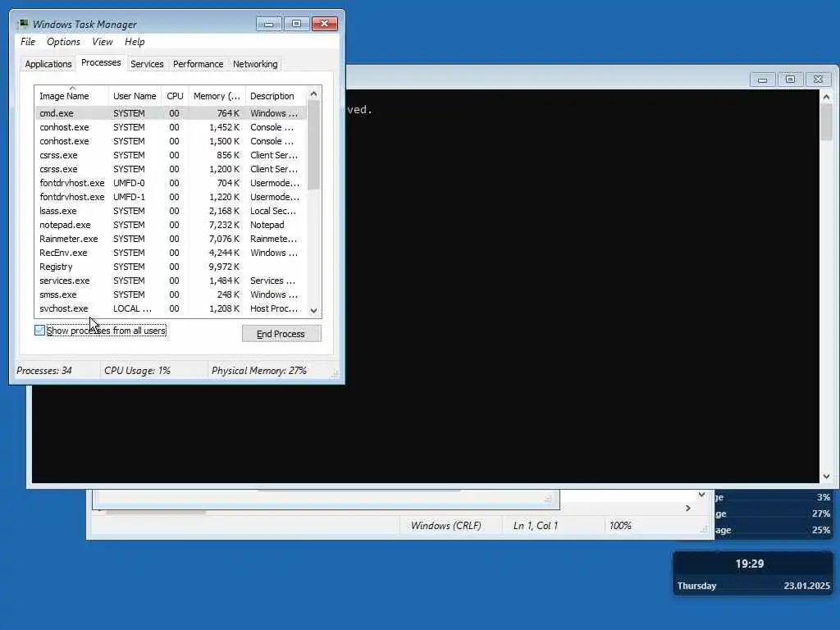Screen dimensions: 840x630
Task: Select the Registry process row
Action: 171,267
